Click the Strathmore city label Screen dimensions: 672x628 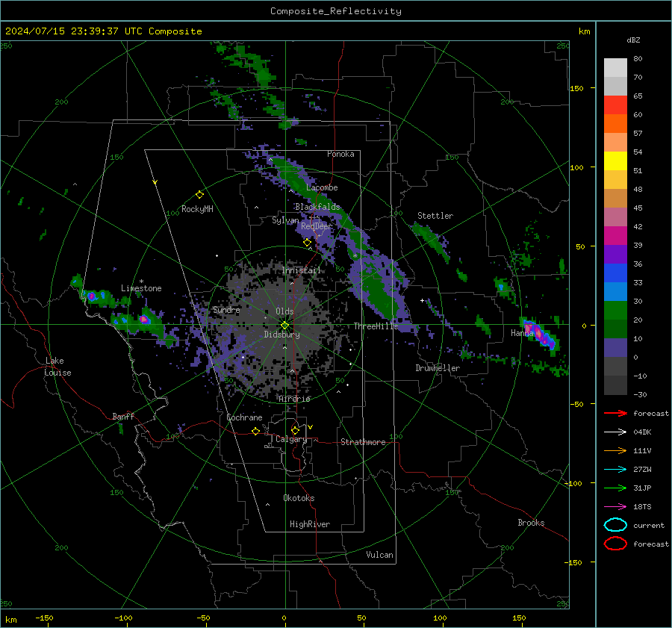[x=363, y=442]
